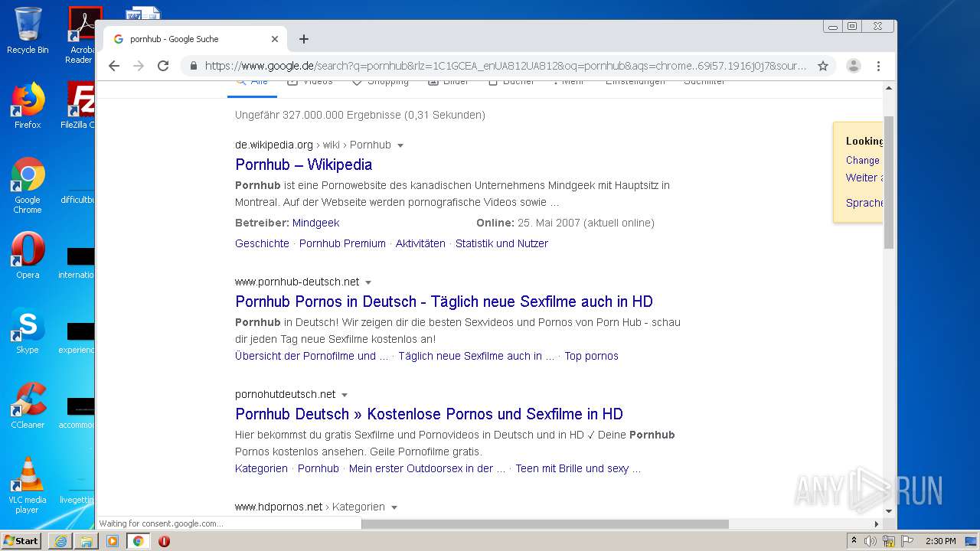The image size is (980, 551).
Task: Expand dropdown arrow next to pornhub-deutsch.net
Action: pyautogui.click(x=368, y=282)
